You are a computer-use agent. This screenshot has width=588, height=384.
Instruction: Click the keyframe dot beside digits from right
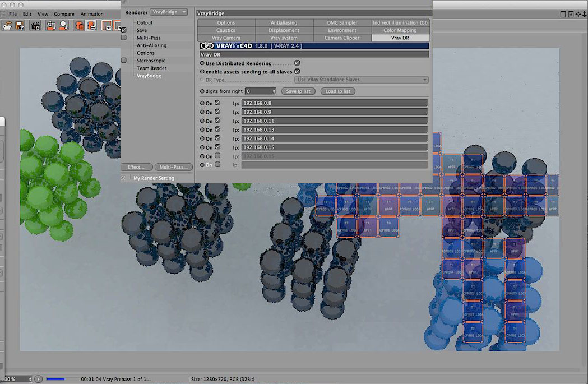click(202, 91)
